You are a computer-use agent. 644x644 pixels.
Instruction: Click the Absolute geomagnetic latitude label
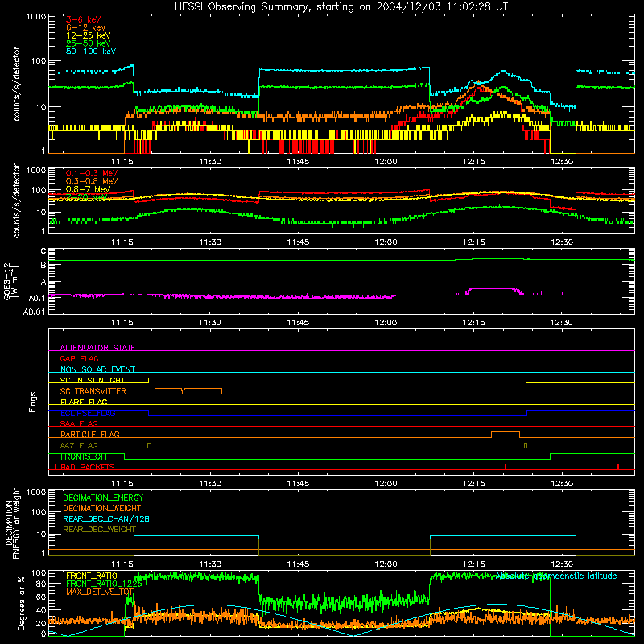(556, 576)
